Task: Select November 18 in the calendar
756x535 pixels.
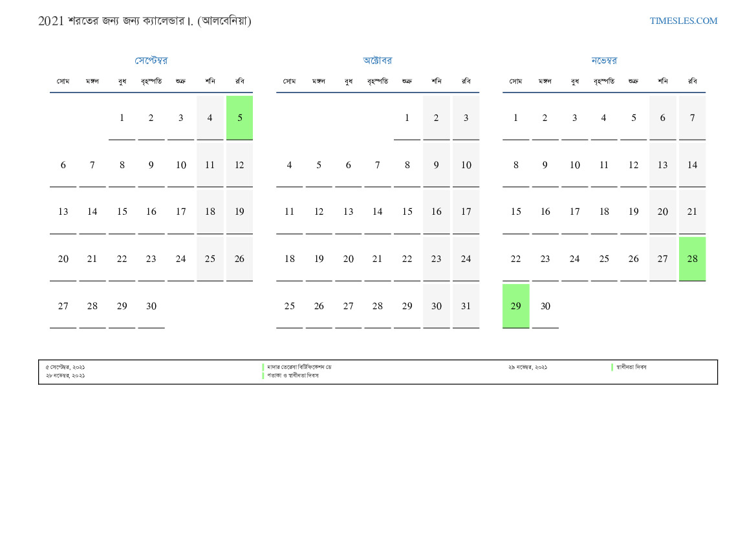Action: coord(604,212)
